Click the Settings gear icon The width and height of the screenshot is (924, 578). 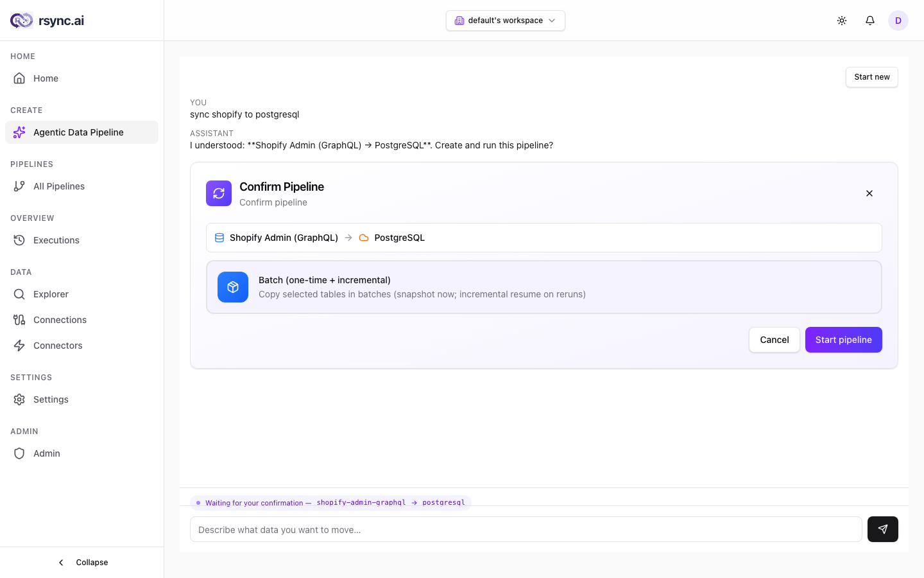[19, 399]
